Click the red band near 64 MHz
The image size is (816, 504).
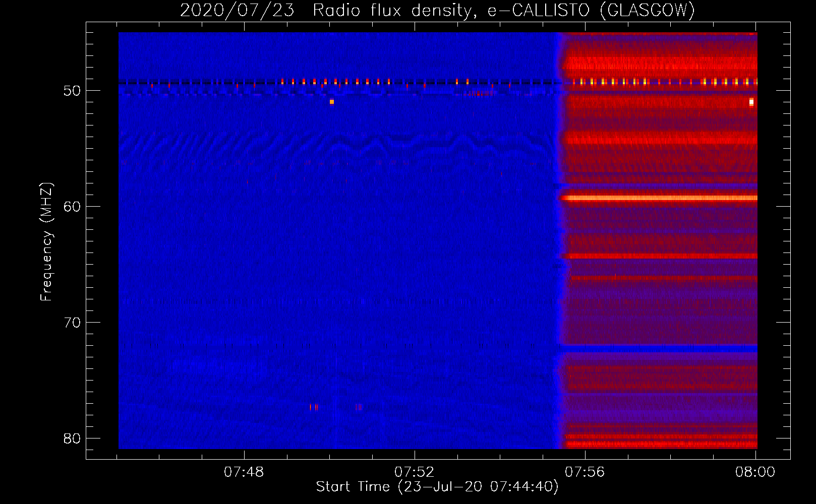click(x=661, y=257)
